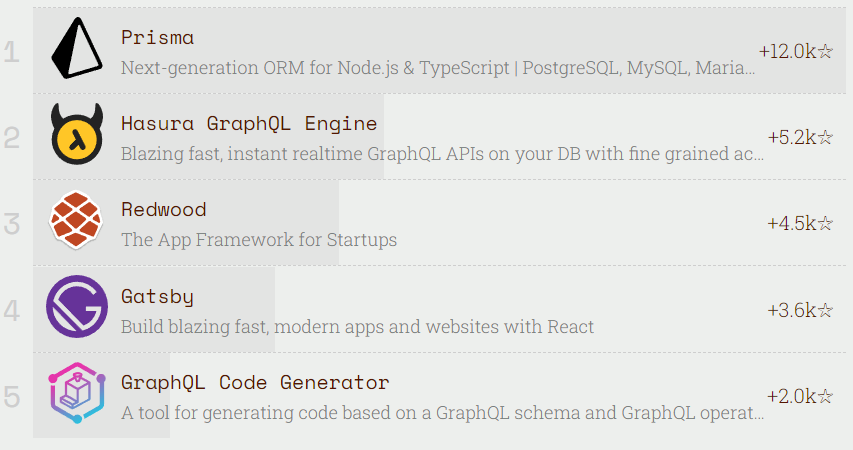Open the Prisma project title link

(x=157, y=37)
